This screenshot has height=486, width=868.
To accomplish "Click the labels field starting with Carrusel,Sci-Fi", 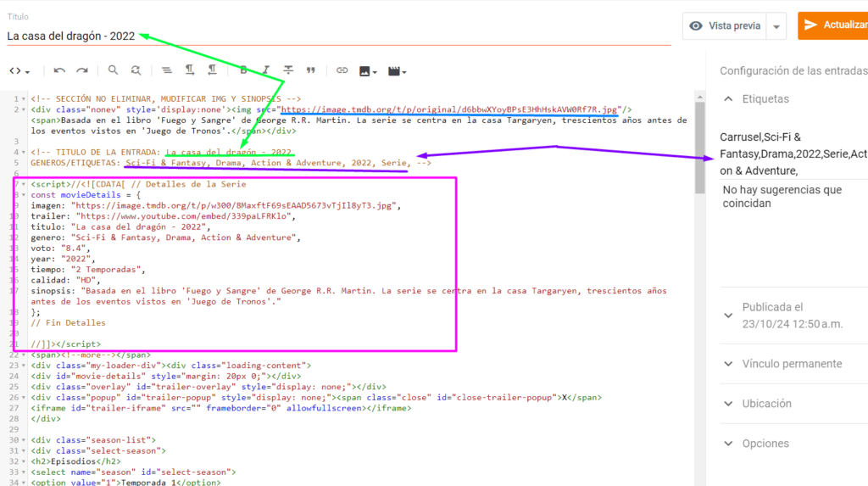I will [x=793, y=154].
